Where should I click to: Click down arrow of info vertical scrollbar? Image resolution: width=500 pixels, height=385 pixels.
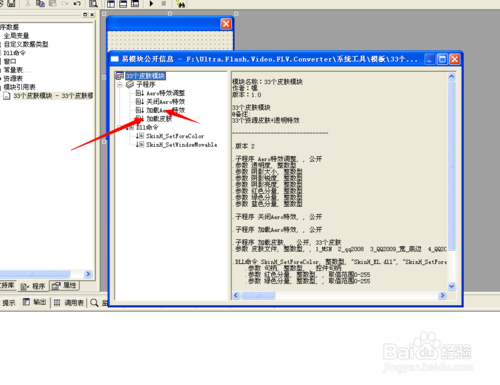tap(452, 286)
